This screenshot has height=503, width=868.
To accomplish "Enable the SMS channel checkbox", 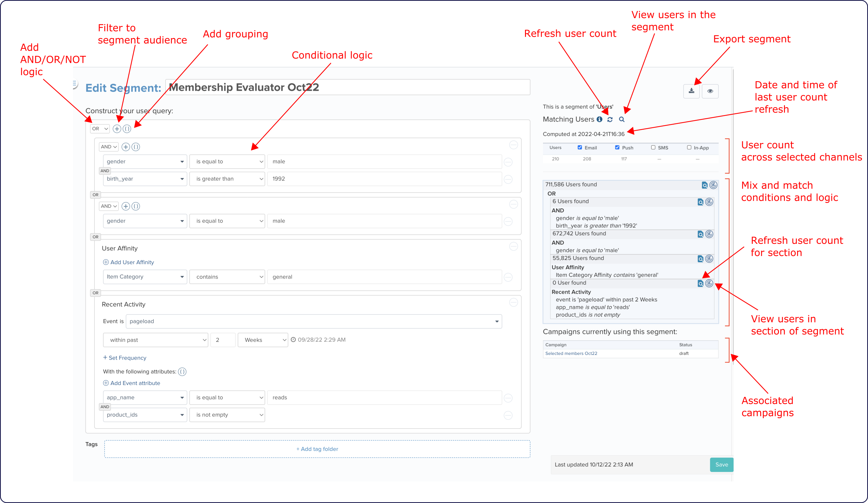I will (x=653, y=147).
